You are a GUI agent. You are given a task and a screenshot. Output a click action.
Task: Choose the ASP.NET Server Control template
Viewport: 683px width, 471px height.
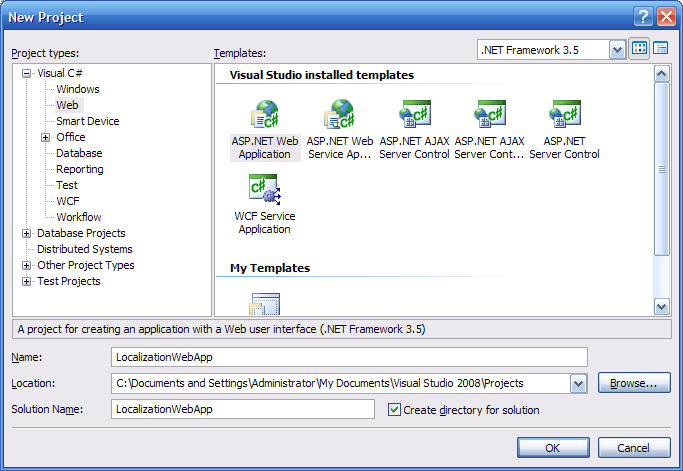click(564, 130)
